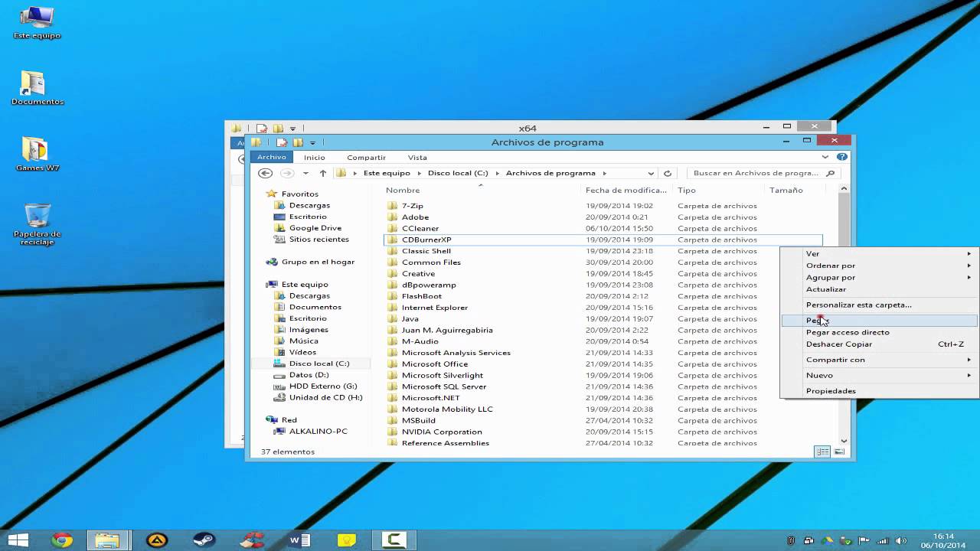The height and width of the screenshot is (551, 980).
Task: Click the Google Drive tray icon
Action: (x=828, y=541)
